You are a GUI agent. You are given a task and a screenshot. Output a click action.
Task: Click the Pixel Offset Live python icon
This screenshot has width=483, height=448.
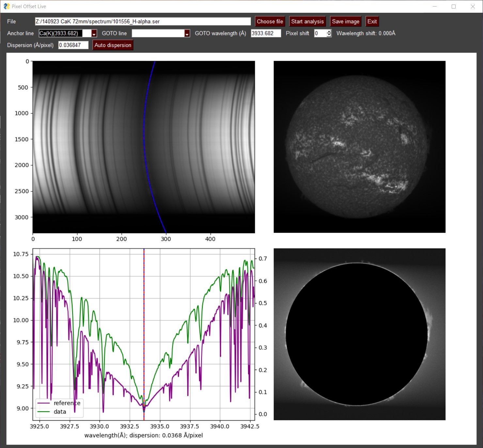point(7,6)
